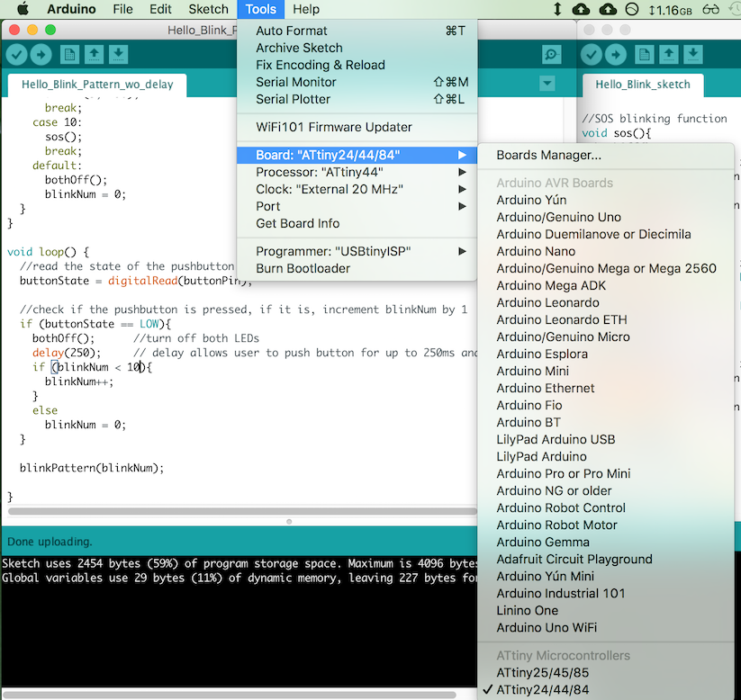Image resolution: width=741 pixels, height=700 pixels.
Task: Choose Linino One board
Action: (606, 610)
